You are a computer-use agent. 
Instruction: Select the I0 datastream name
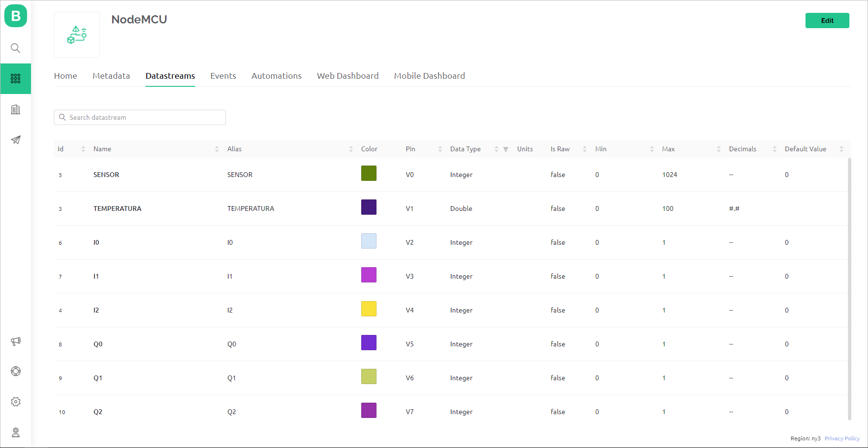tap(96, 242)
